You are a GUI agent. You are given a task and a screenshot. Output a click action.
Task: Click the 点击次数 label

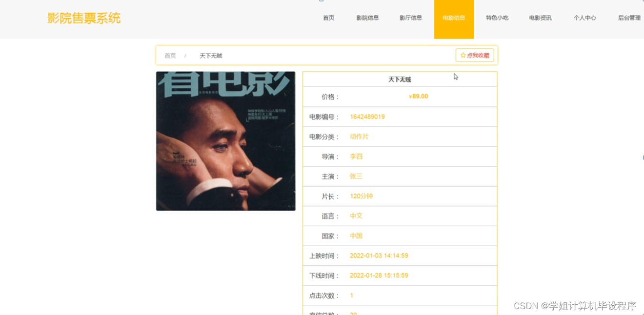(x=324, y=295)
